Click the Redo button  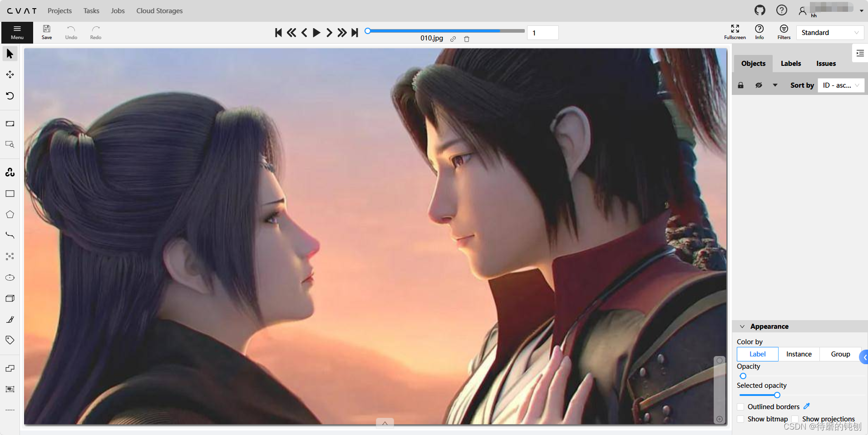pyautogui.click(x=95, y=32)
